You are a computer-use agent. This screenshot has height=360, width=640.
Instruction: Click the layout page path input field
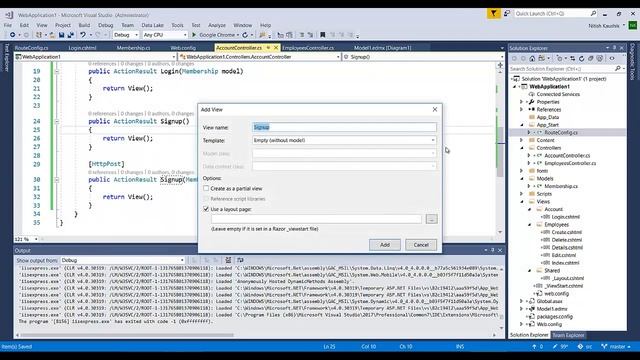(x=316, y=219)
